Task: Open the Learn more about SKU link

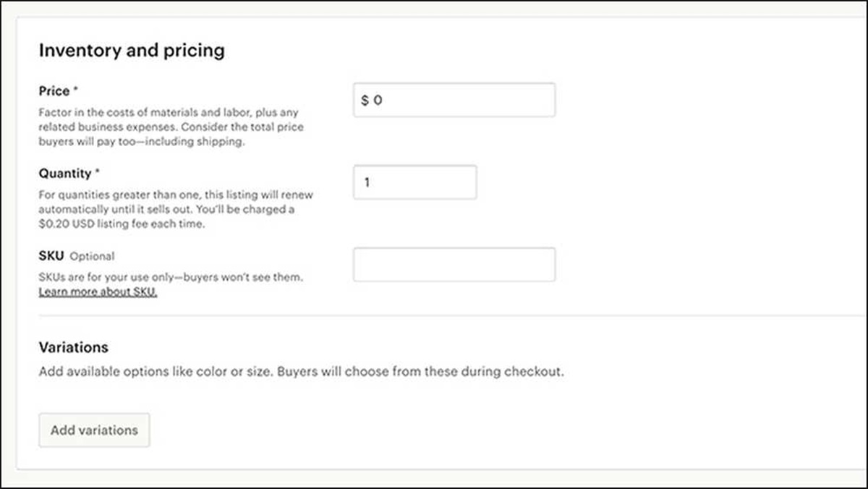Action: (x=98, y=292)
